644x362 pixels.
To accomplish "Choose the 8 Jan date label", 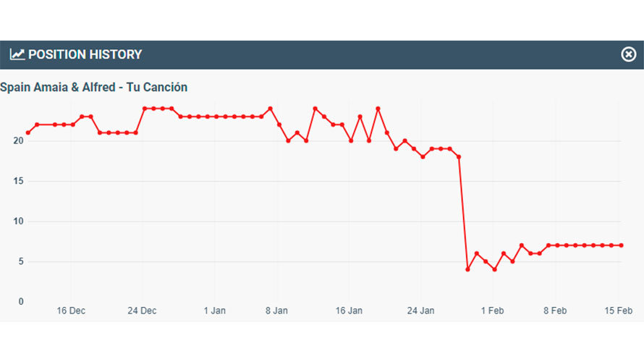I will (276, 311).
